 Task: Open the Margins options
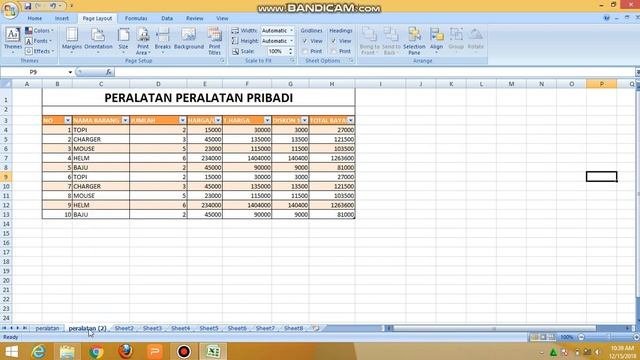click(72, 41)
